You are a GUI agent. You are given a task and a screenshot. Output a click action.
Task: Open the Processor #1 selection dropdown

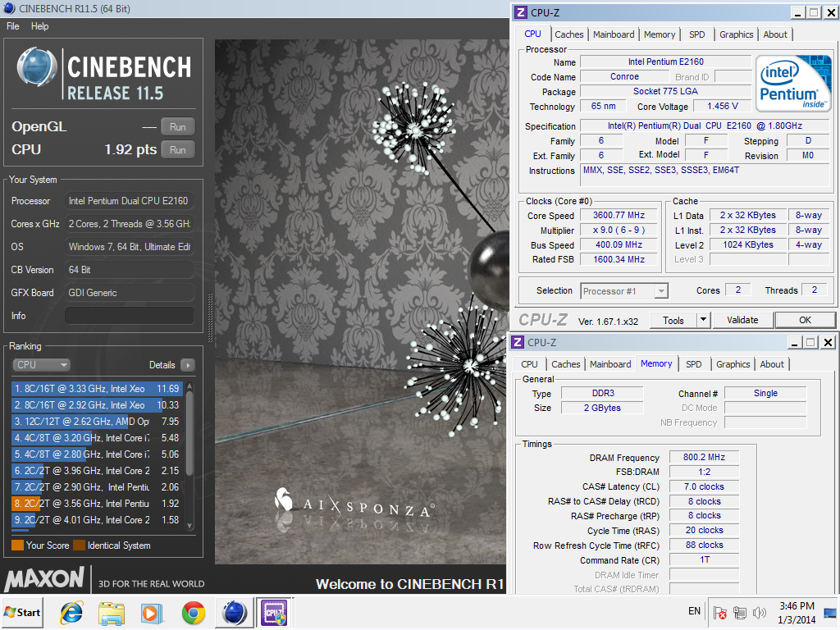click(x=624, y=291)
